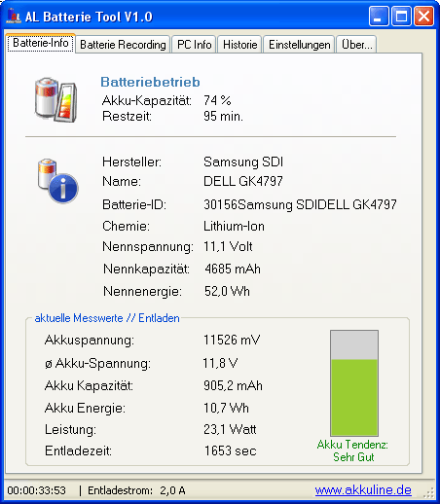Click the Nennenergie value 52,0 Wh
The image size is (440, 504).
[227, 291]
